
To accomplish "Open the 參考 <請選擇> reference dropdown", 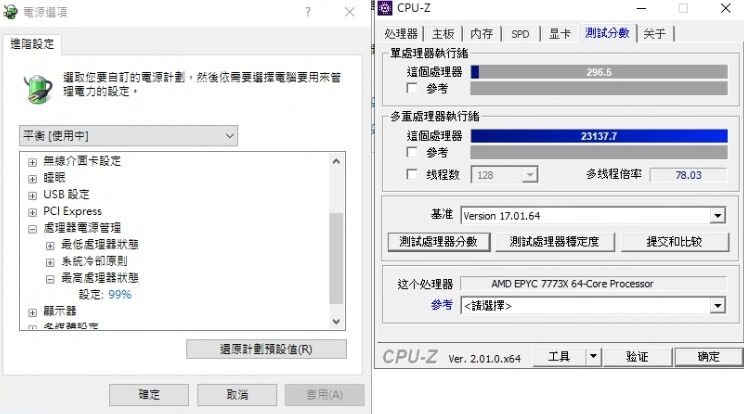I will pyautogui.click(x=717, y=305).
